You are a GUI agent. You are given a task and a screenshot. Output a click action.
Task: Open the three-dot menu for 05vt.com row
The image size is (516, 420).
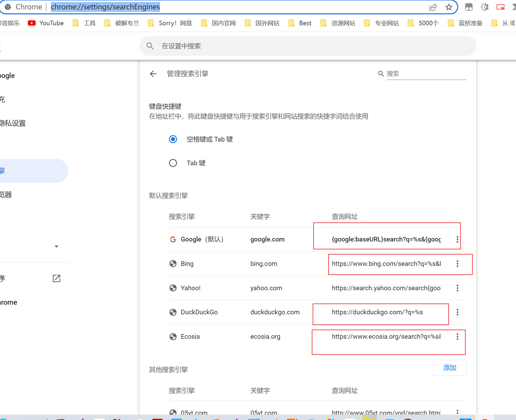click(x=457, y=412)
